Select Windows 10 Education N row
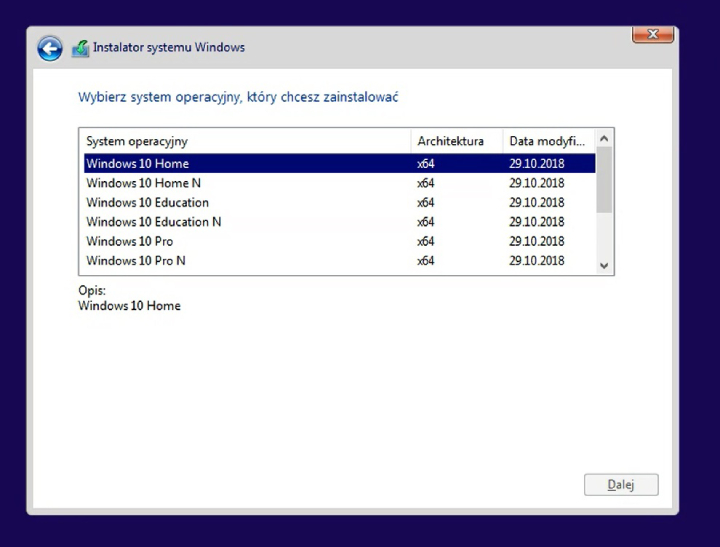This screenshot has width=720, height=547. point(339,222)
